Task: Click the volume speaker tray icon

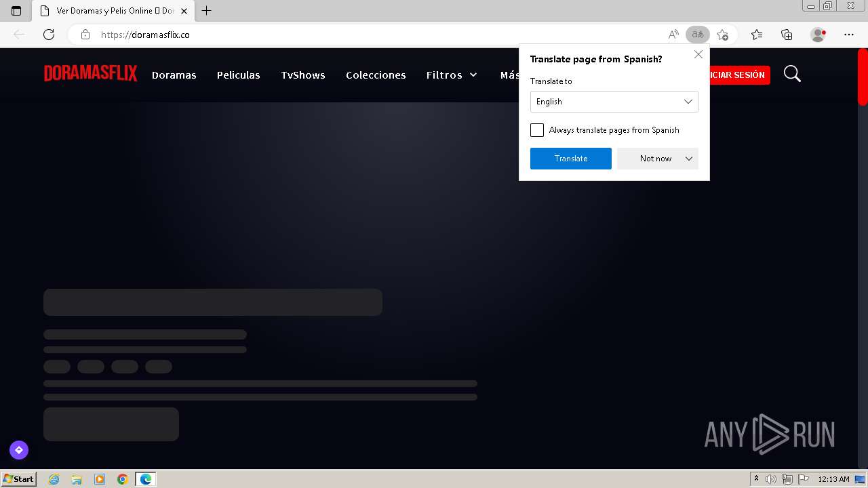Action: (771, 479)
